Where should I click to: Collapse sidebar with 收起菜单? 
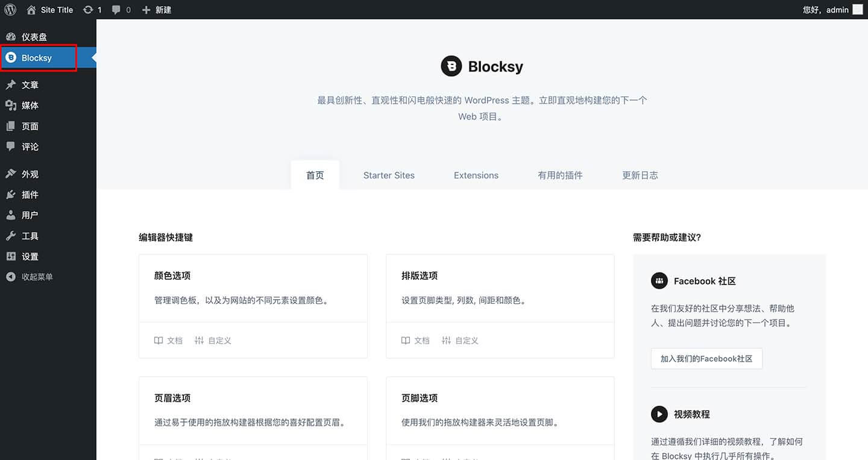tap(48, 277)
